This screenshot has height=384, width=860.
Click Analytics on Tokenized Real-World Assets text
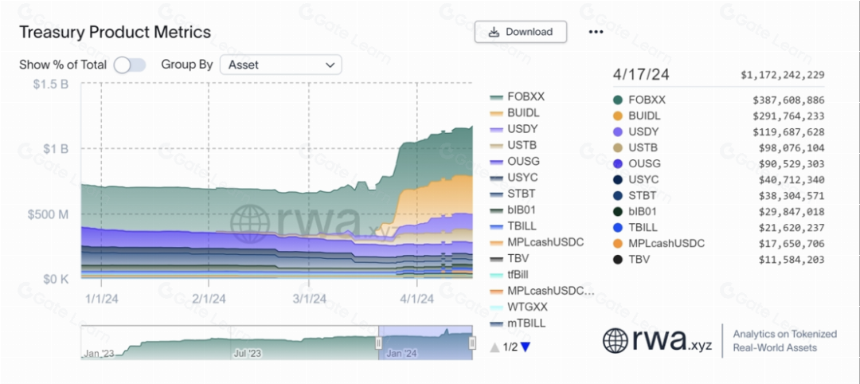pos(785,341)
